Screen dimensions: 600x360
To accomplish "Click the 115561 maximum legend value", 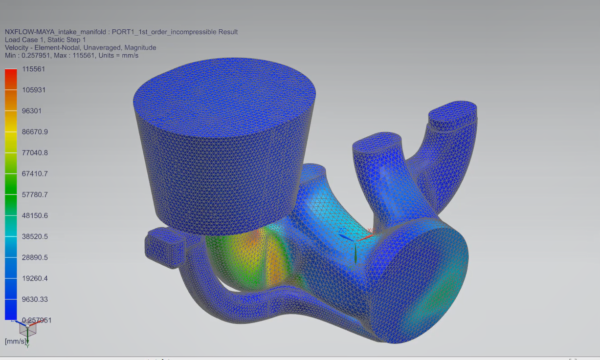I will click(34, 69).
